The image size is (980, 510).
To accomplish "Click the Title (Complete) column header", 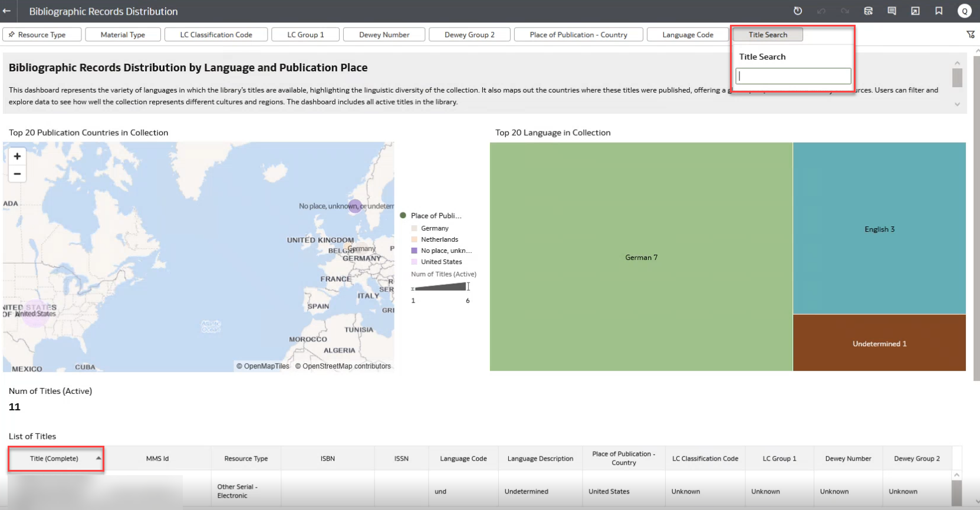I will click(54, 458).
